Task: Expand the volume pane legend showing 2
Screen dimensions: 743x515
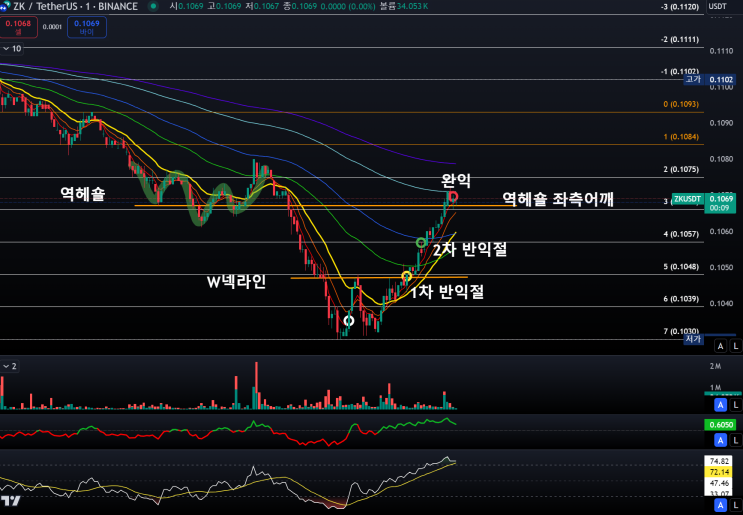Action: tap(9, 366)
